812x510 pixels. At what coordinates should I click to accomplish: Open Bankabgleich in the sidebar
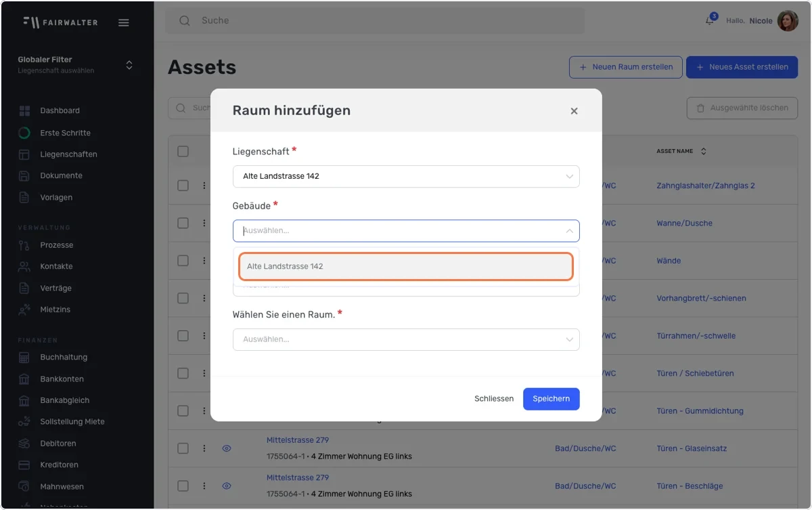pyautogui.click(x=65, y=400)
